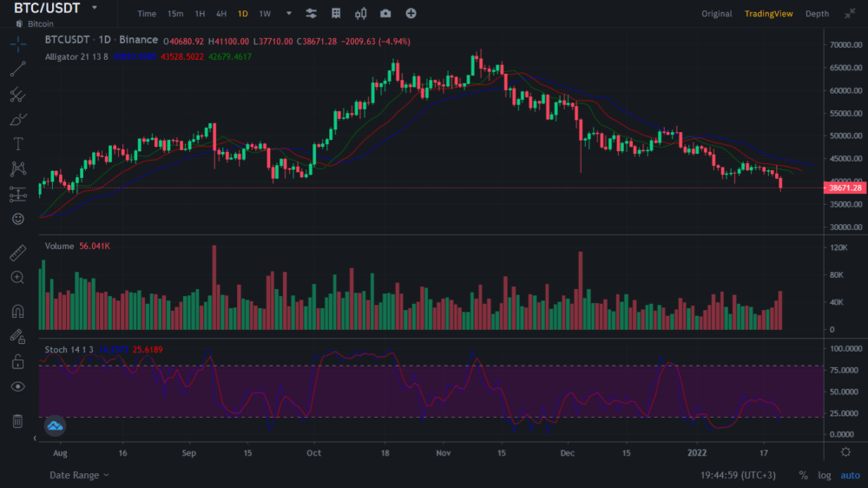Toggle log scale on price axis
The width and height of the screenshot is (868, 488).
click(x=824, y=475)
